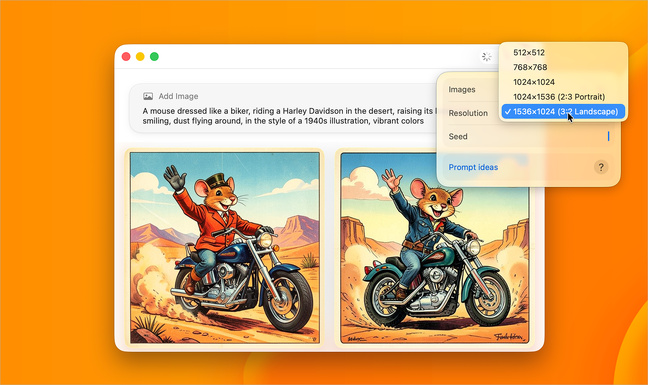Click the Add Image picture icon
The height and width of the screenshot is (385, 648).
pos(148,96)
